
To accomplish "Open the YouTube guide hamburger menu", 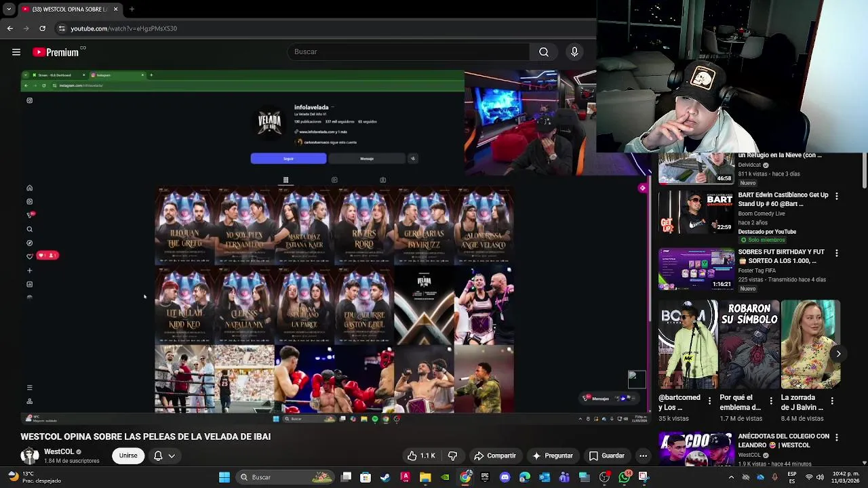I will click(16, 52).
